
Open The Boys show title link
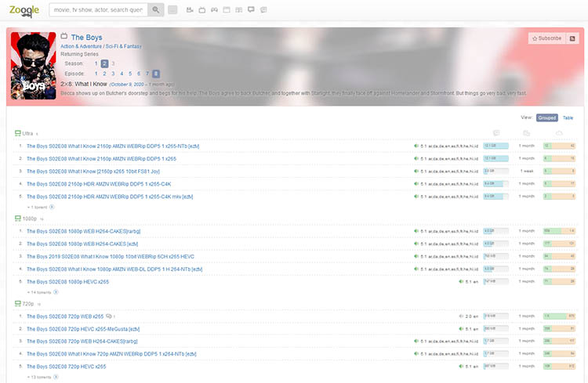click(86, 37)
